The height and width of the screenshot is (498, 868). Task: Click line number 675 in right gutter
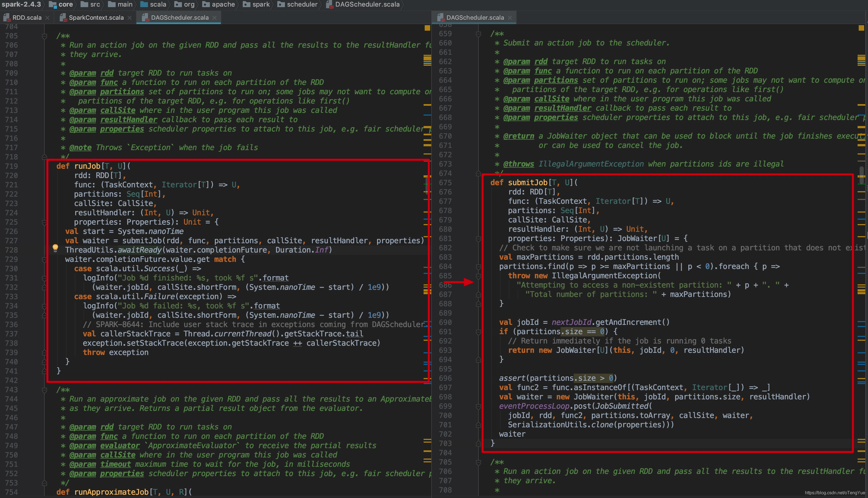pos(445,183)
